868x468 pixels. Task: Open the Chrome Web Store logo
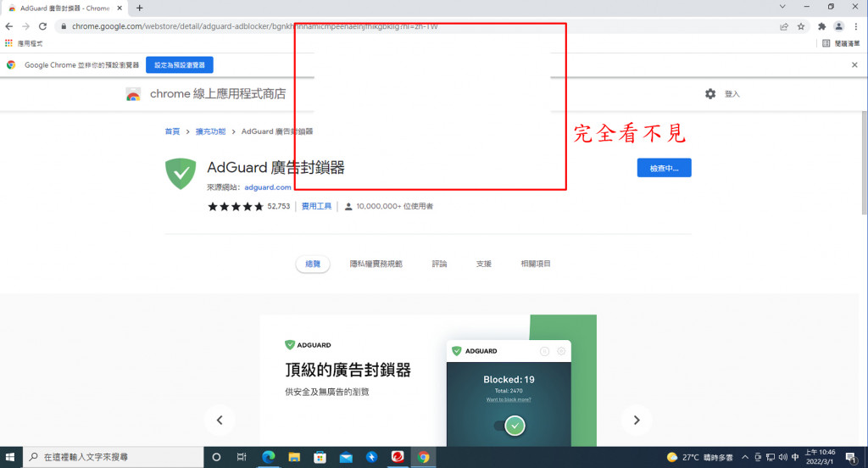pos(133,95)
